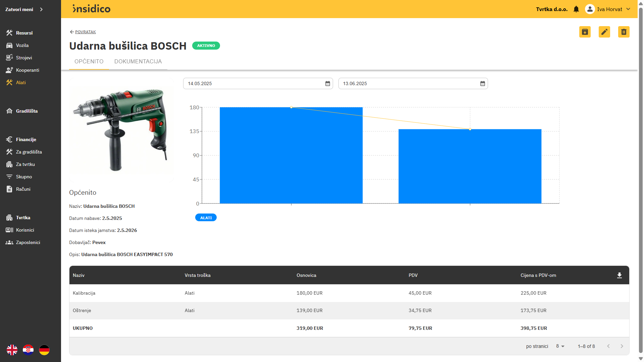Click the trash delete icon
The image size is (644, 362).
(624, 32)
